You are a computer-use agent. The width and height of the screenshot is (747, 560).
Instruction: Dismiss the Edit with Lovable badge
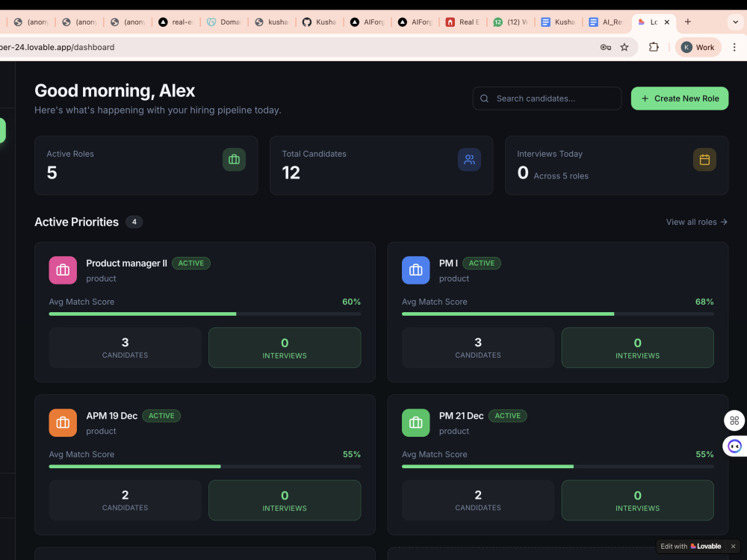pos(734,547)
